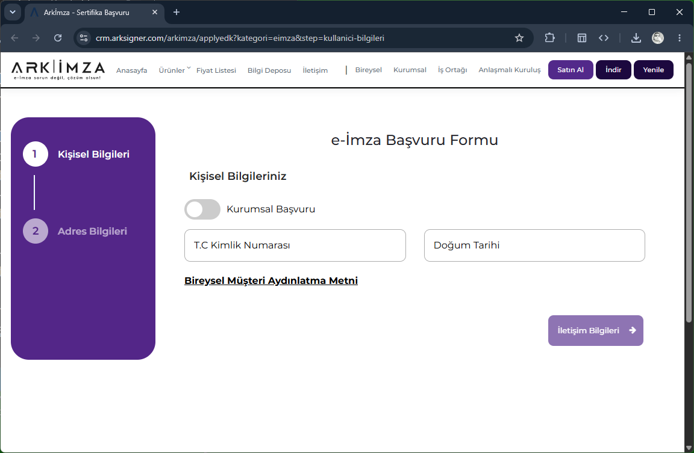694x453 pixels.
Task: Open the Chrome three-dot menu
Action: pos(679,38)
